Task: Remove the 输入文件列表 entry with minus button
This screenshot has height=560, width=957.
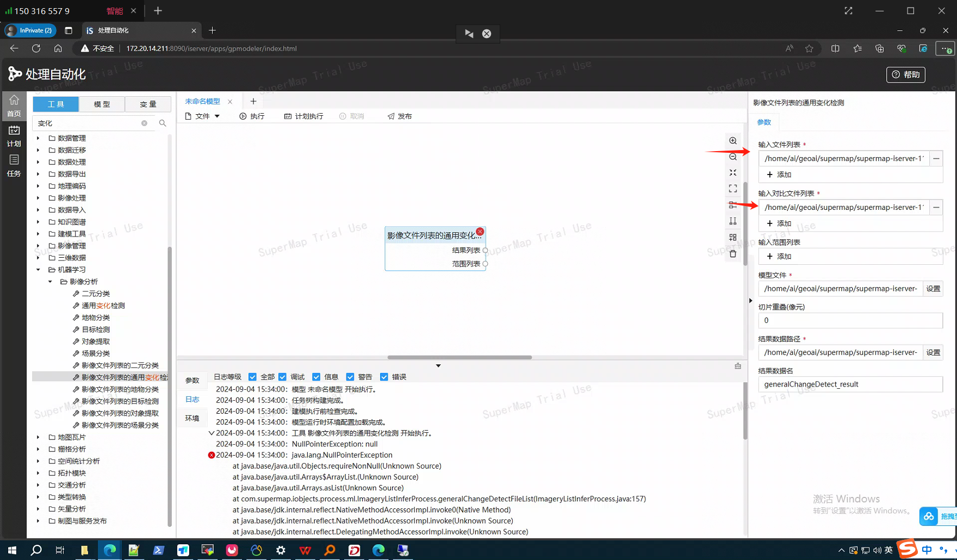Action: point(936,159)
